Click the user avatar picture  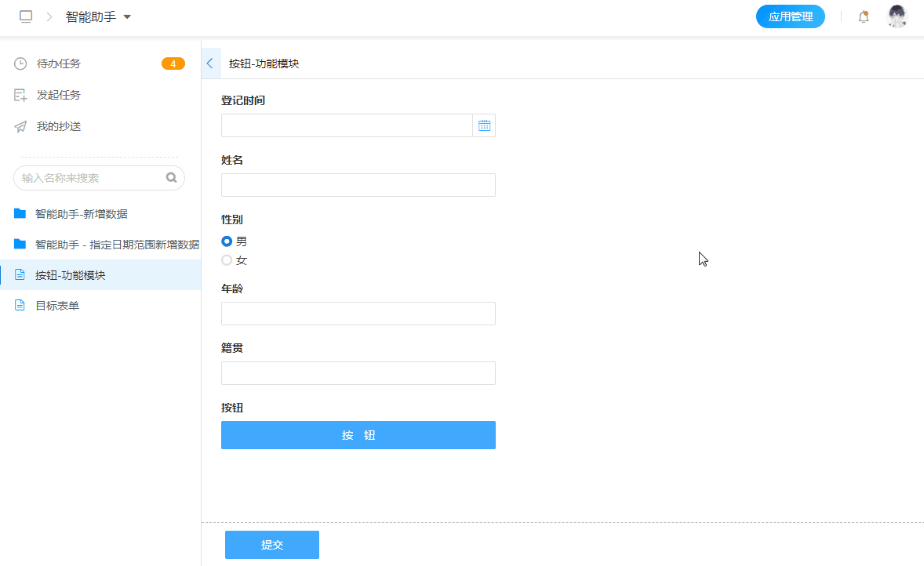pyautogui.click(x=897, y=16)
